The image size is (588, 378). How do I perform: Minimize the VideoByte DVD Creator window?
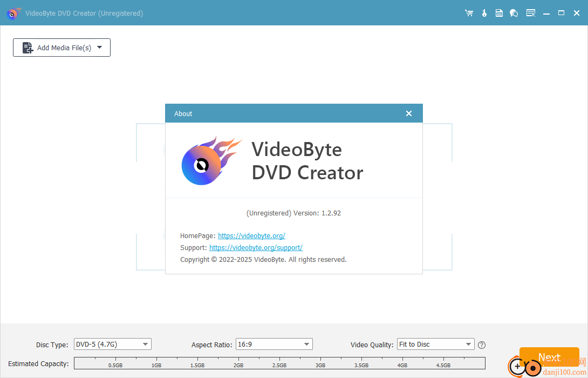[546, 13]
